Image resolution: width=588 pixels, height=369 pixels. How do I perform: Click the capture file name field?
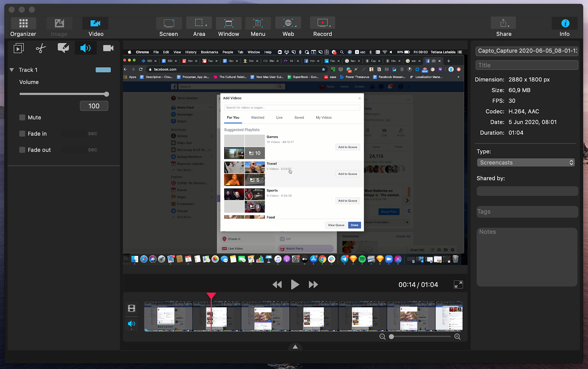pyautogui.click(x=527, y=51)
